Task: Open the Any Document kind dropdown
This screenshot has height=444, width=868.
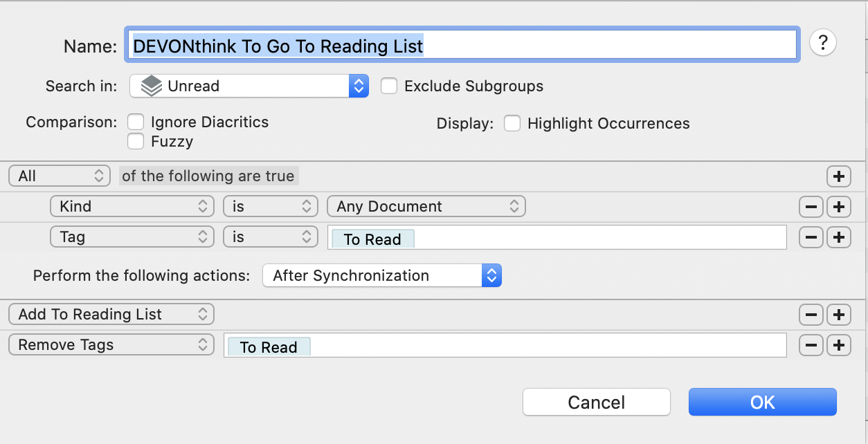Action: [x=426, y=205]
